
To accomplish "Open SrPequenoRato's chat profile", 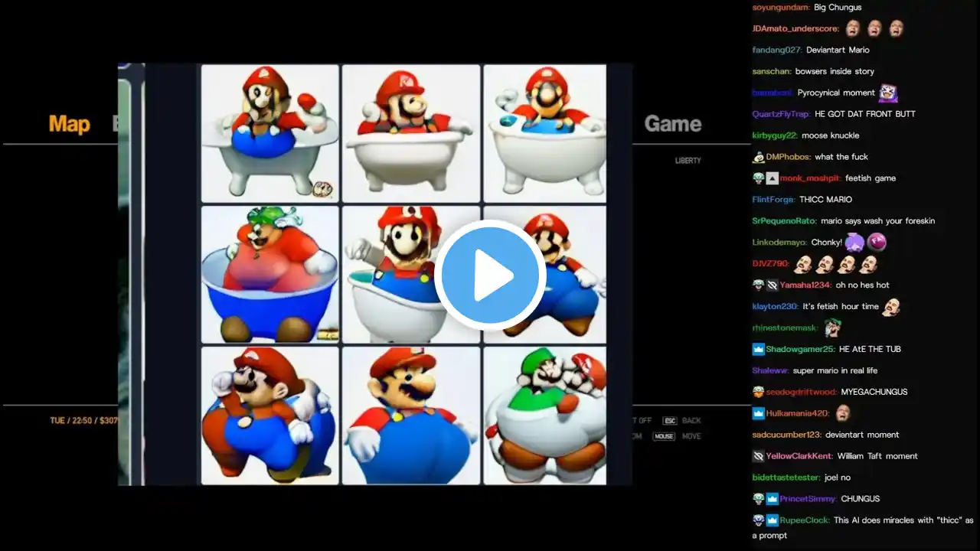I will (x=784, y=221).
